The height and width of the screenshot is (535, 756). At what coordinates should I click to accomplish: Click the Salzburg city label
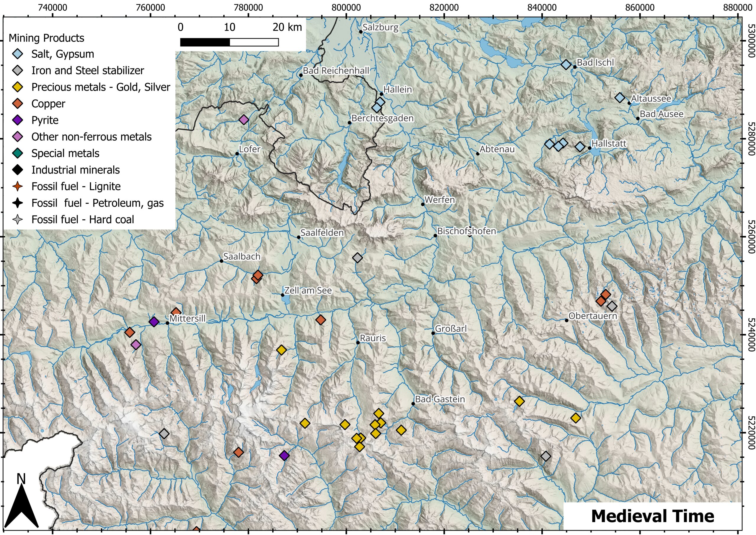click(380, 27)
